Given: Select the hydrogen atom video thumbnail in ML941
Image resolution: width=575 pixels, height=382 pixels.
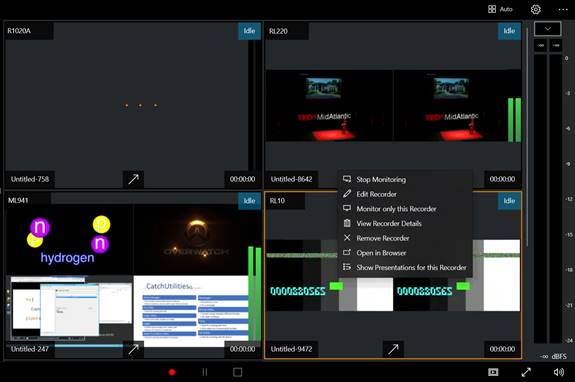Looking at the screenshot, I should click(x=69, y=239).
